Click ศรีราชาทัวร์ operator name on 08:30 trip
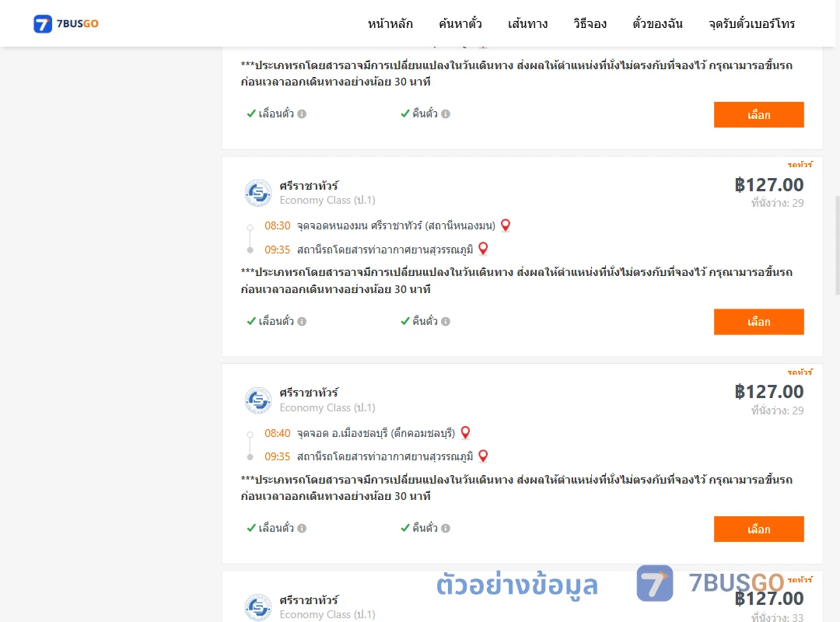The image size is (840, 622). 309,185
